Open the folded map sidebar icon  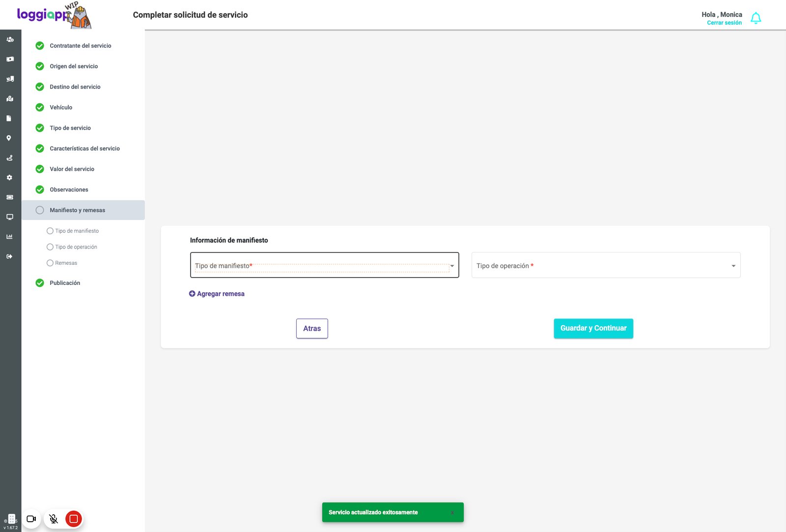click(10, 99)
